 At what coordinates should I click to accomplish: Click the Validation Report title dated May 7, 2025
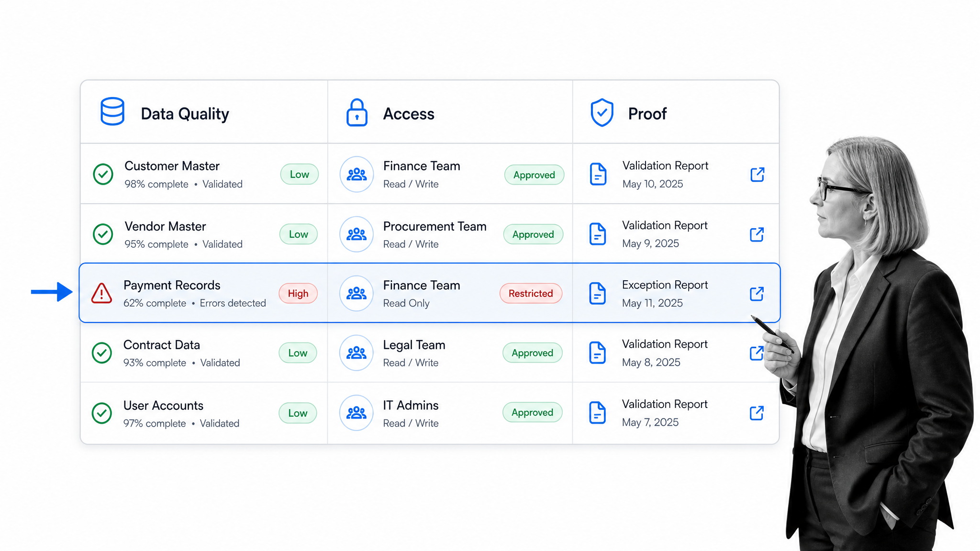coord(665,404)
